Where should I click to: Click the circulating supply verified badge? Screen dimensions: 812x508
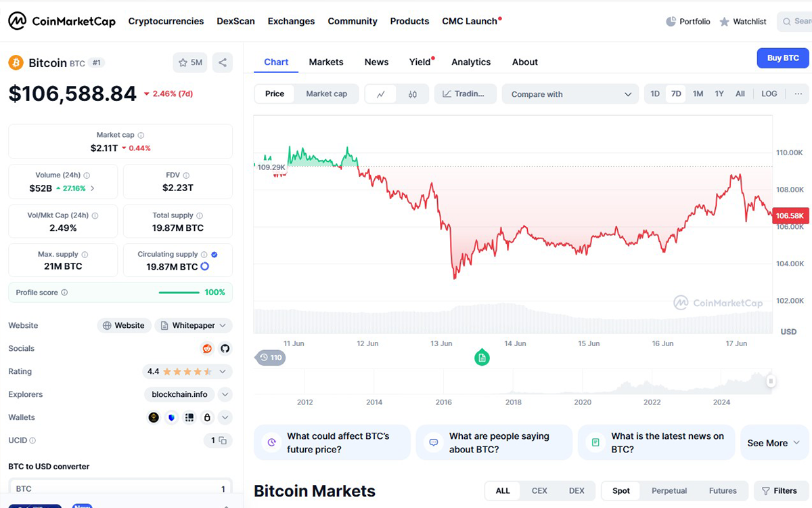[x=215, y=255]
